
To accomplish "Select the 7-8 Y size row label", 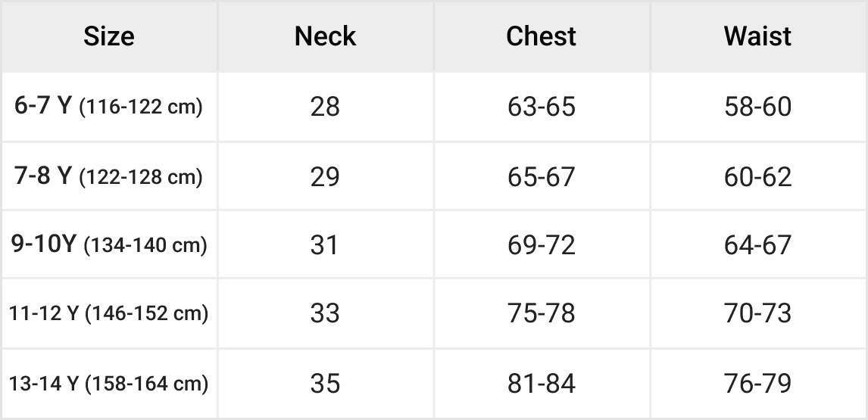I will (109, 177).
